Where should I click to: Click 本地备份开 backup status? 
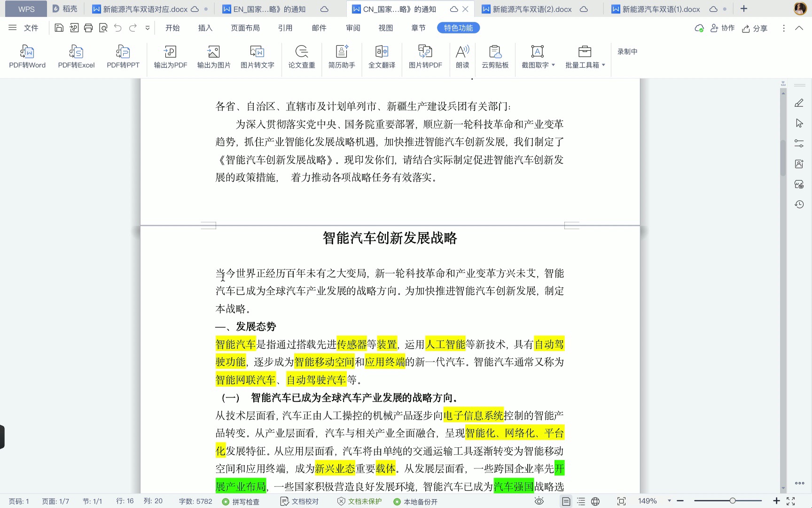pos(415,501)
